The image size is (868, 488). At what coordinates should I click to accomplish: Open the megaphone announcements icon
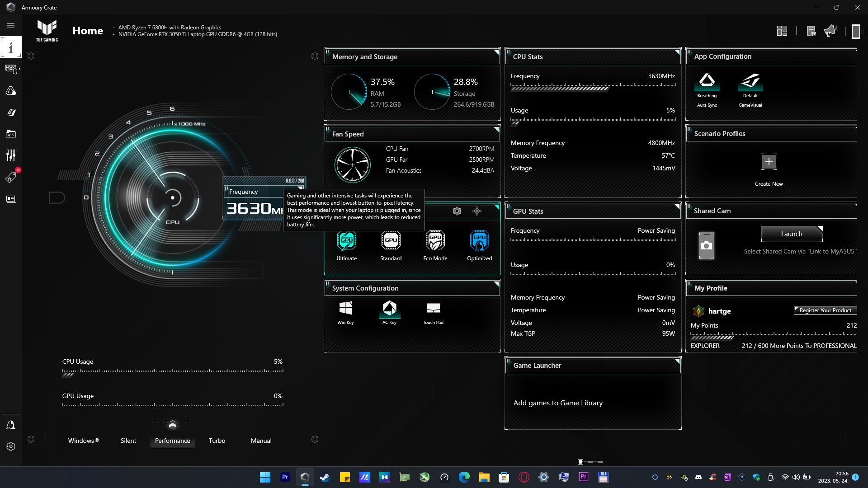coord(830,31)
